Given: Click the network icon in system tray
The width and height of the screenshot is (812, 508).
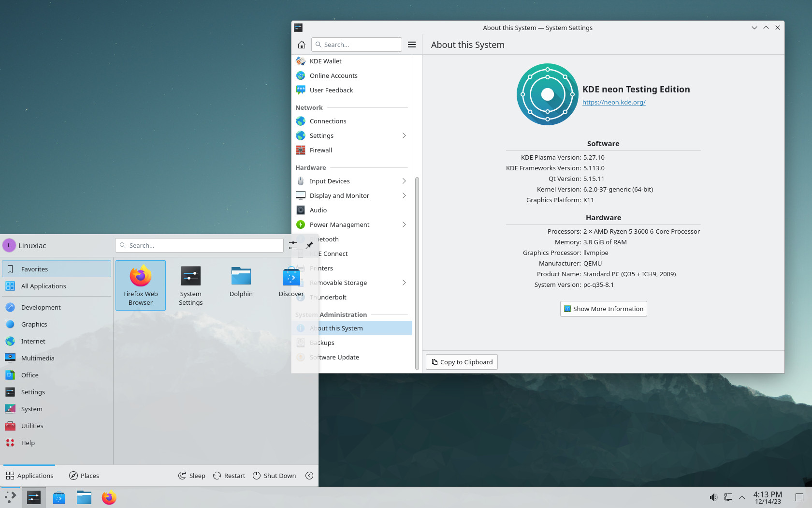Looking at the screenshot, I should pos(728,497).
